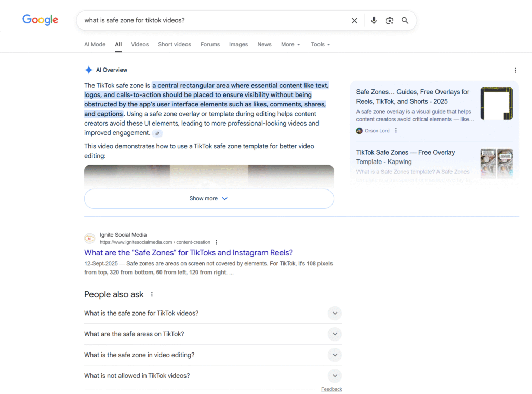Screen dimensions: 532x394
Task: Open "What are the Safe Zones" result link
Action: coord(189,253)
